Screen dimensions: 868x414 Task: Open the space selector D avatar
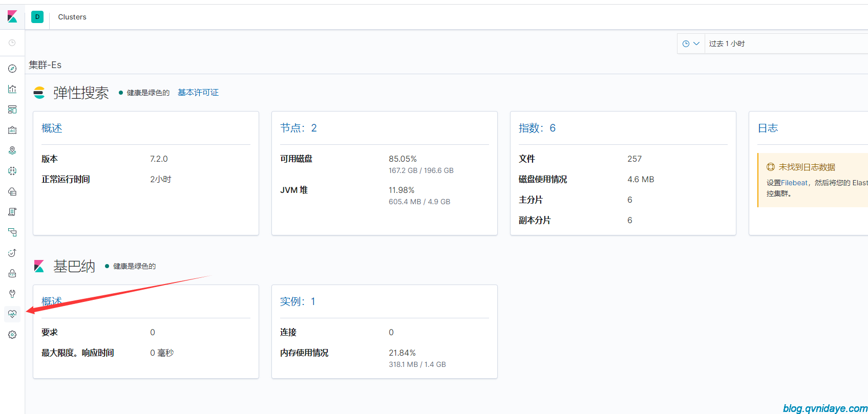point(37,17)
